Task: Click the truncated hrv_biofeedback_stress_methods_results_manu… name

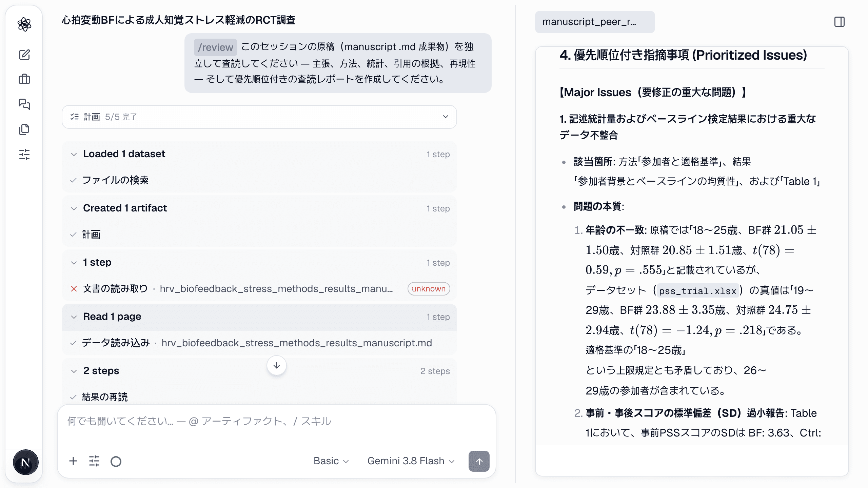Action: [277, 289]
